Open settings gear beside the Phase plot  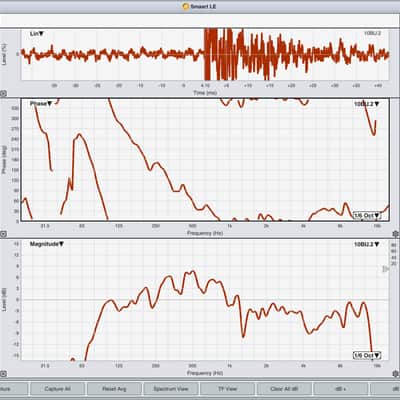point(396,234)
